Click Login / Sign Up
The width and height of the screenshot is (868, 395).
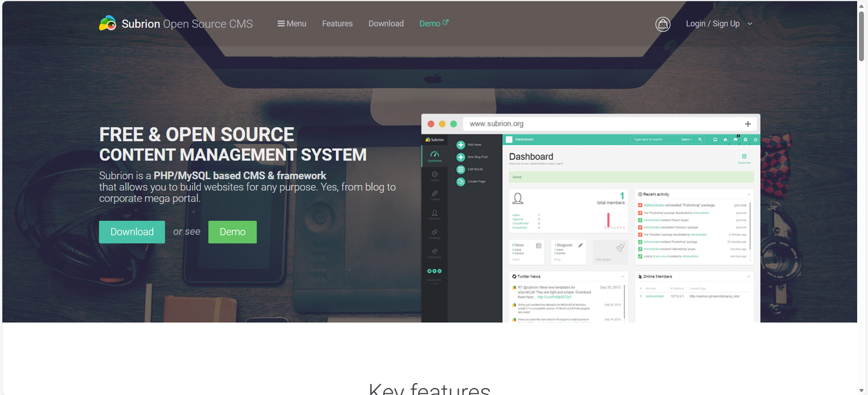[713, 24]
